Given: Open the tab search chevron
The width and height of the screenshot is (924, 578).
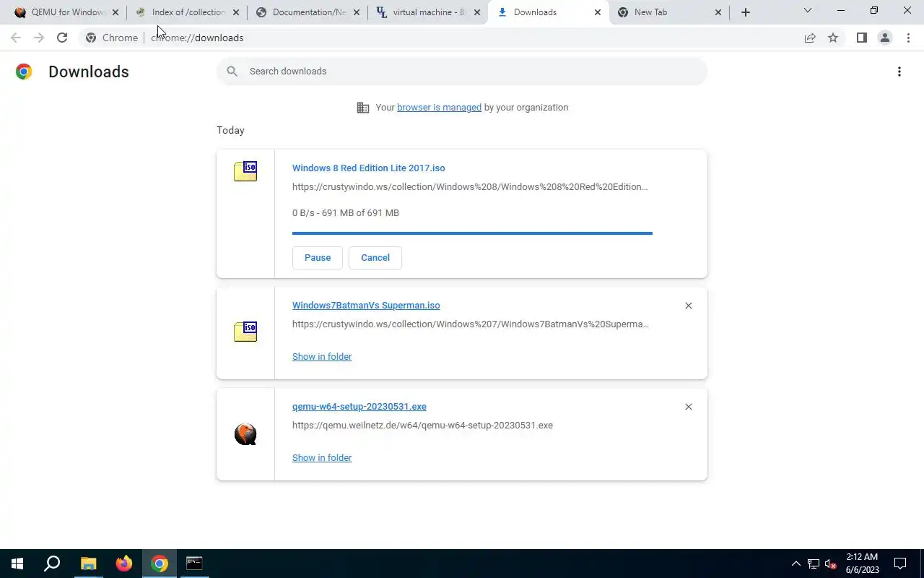Looking at the screenshot, I should (808, 11).
